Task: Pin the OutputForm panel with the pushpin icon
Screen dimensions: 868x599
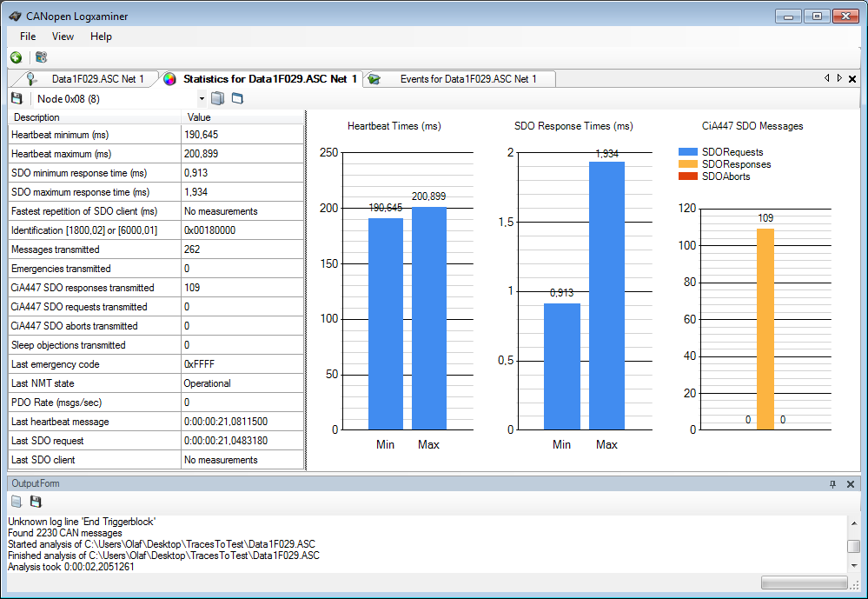Action: tap(832, 483)
